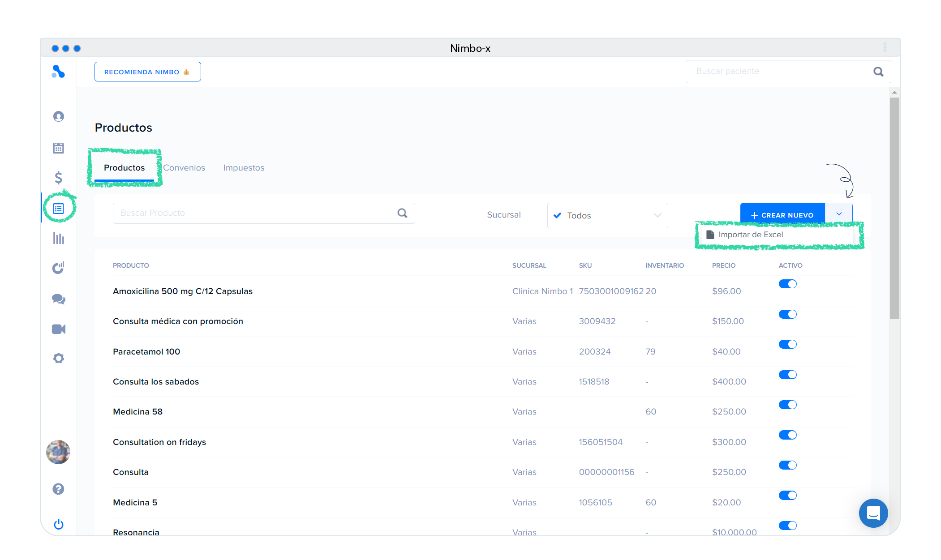Click the dollar sign billing icon
Screen dimensions: 941x560
58,178
